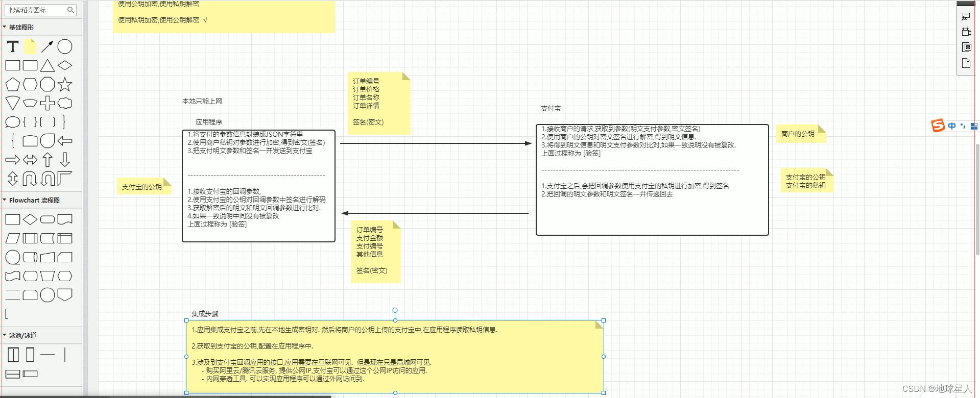Pick the arrow line shape

(x=47, y=46)
